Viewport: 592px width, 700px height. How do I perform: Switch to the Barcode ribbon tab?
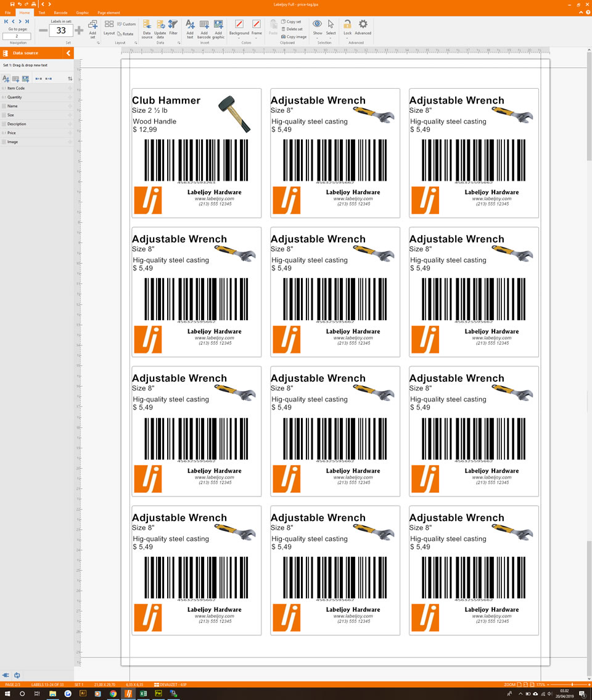[60, 12]
